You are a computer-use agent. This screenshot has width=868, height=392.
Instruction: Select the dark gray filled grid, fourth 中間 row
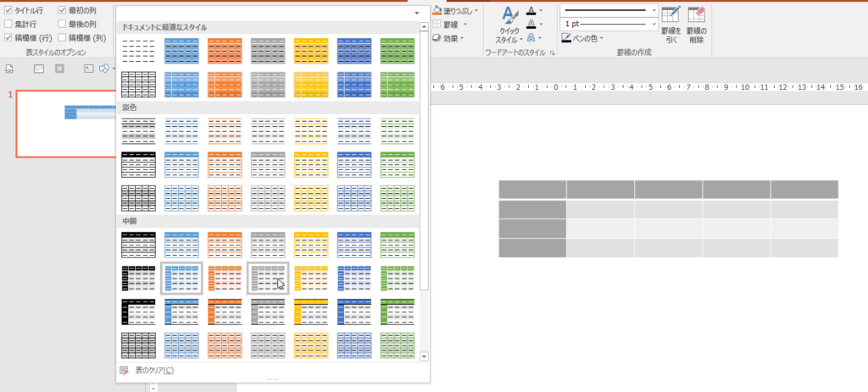(x=138, y=345)
